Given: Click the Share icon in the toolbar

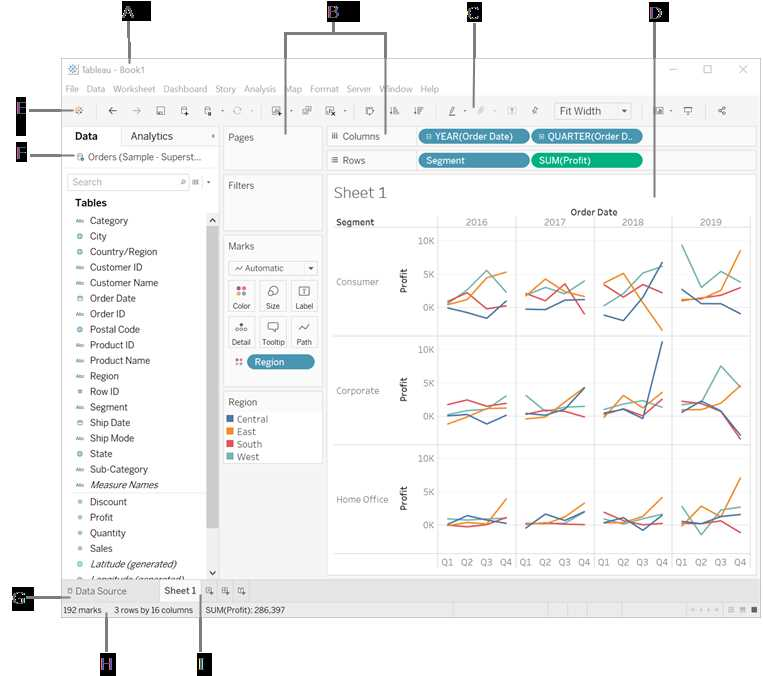Looking at the screenshot, I should [x=722, y=111].
